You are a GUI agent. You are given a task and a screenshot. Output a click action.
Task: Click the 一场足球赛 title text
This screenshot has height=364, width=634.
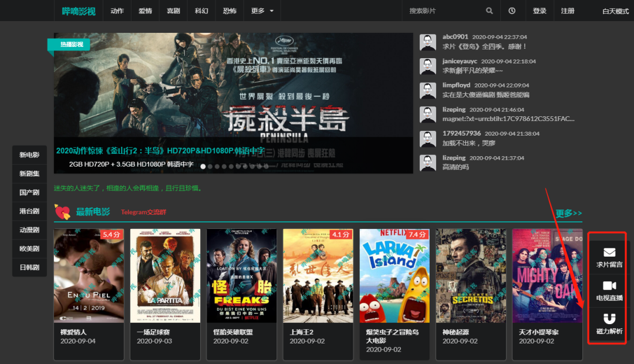[153, 332]
